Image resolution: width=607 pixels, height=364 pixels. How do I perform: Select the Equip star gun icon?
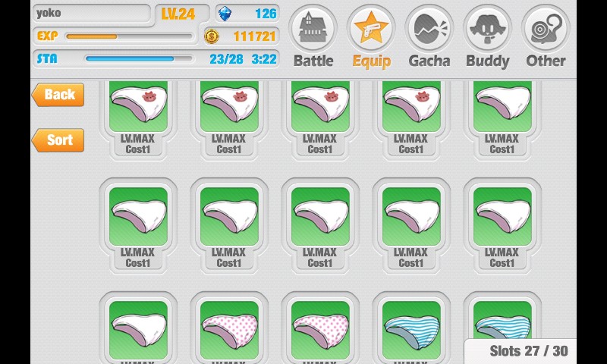pyautogui.click(x=371, y=28)
